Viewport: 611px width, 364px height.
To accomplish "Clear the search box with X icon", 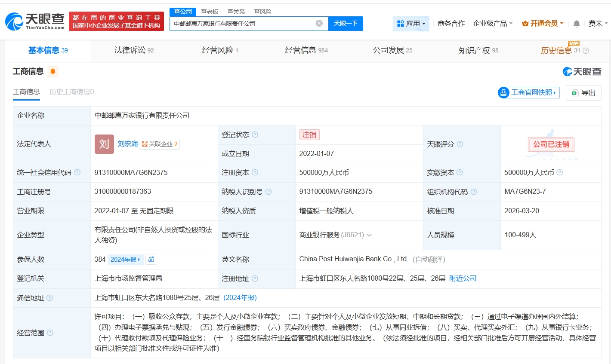I will pyautogui.click(x=319, y=24).
